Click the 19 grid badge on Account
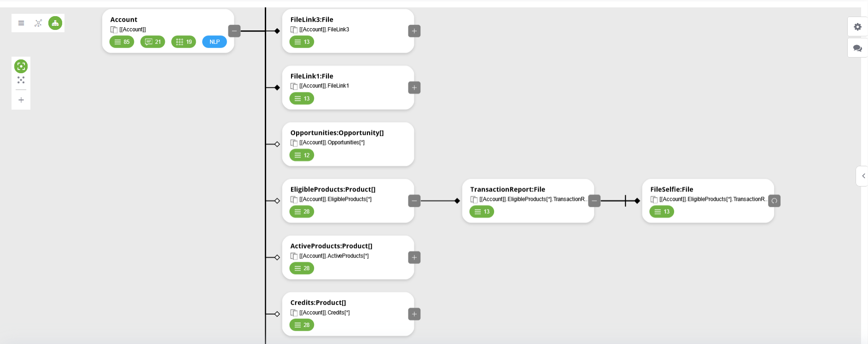868x344 pixels. tap(184, 42)
